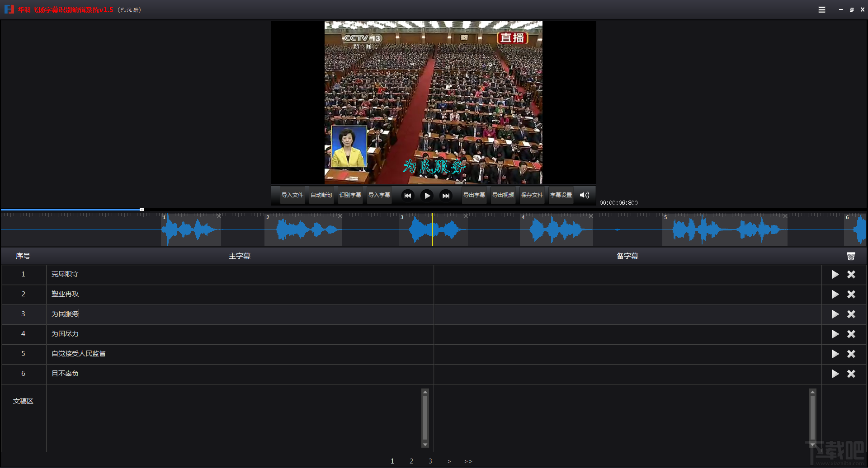
Task: Skip to previous segment
Action: click(408, 196)
